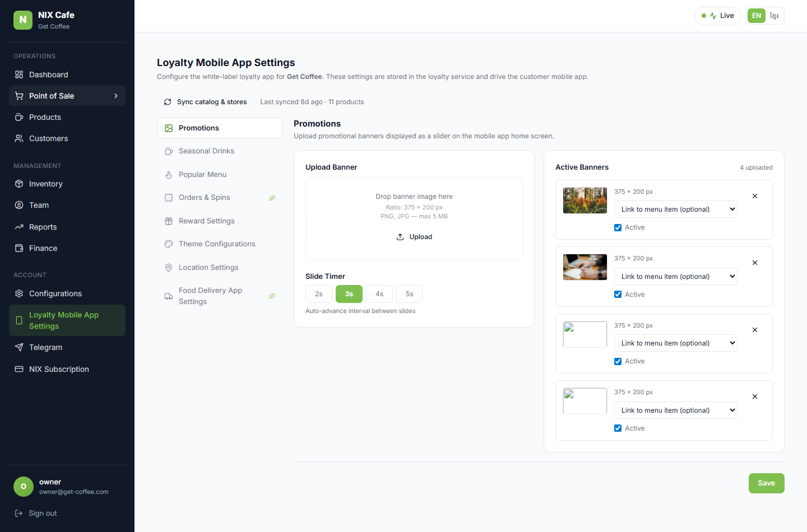Open Location Settings pin icon
Image resolution: width=807 pixels, height=532 pixels.
tap(169, 268)
